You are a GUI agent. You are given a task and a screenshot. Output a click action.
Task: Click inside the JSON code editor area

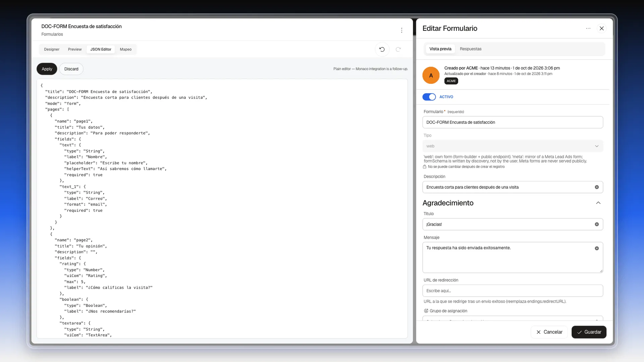click(x=222, y=208)
